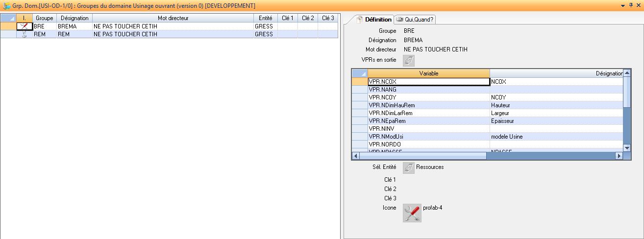Open the title bar dropdown arrow menu
The height and width of the screenshot is (239, 644).
(623, 5)
